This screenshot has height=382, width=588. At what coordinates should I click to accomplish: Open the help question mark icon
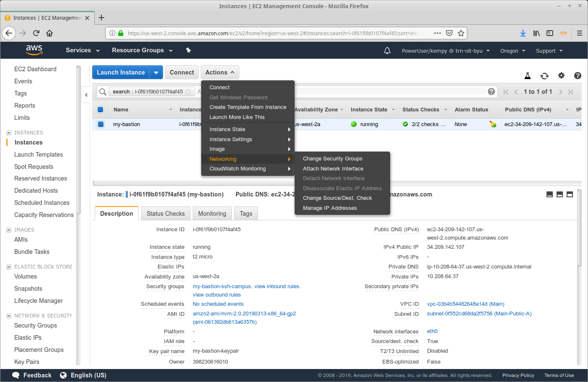[x=578, y=75]
